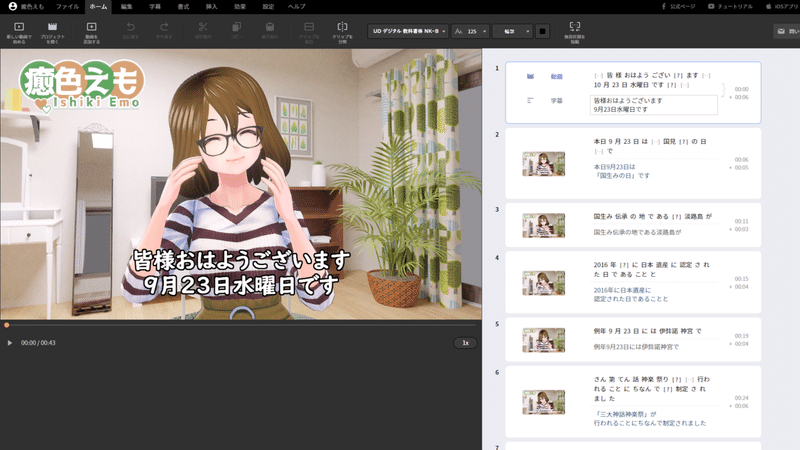
Task: Open the font size 125 dropdown
Action: 470,31
